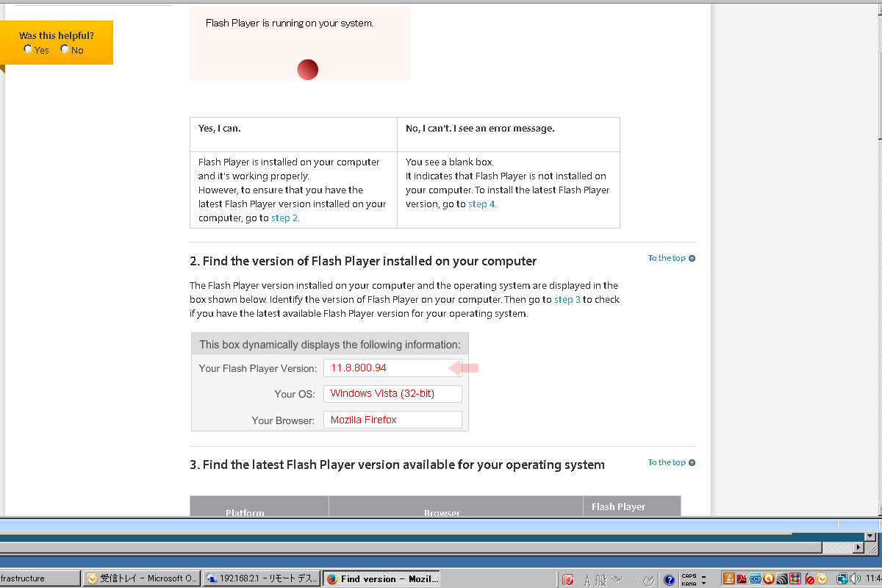Viewport: 882px width, 588px height.
Task: Open the IME input mode 般 menu
Action: pyautogui.click(x=601, y=580)
